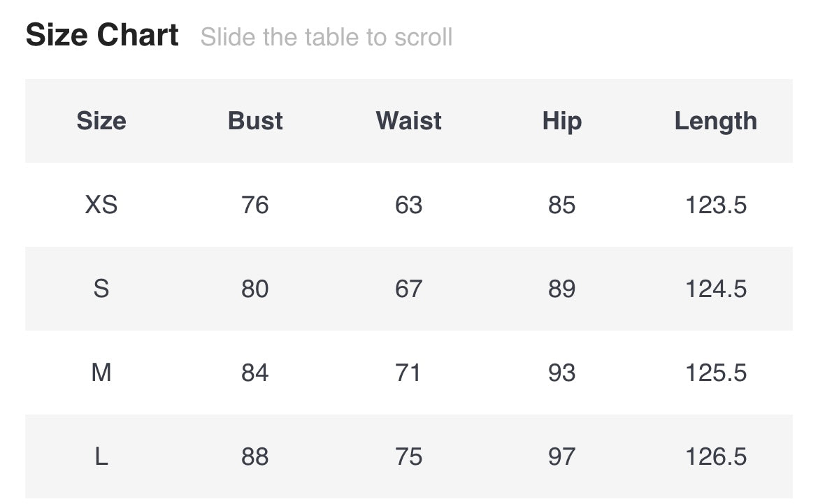The image size is (818, 504).
Task: Click the M length value 125.5
Action: click(716, 373)
